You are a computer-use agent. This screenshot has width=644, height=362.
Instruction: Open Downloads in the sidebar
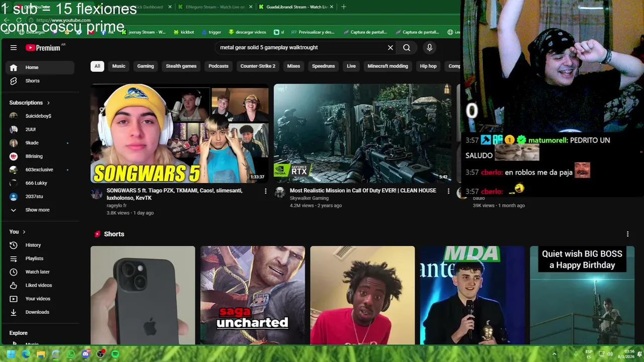[39, 312]
